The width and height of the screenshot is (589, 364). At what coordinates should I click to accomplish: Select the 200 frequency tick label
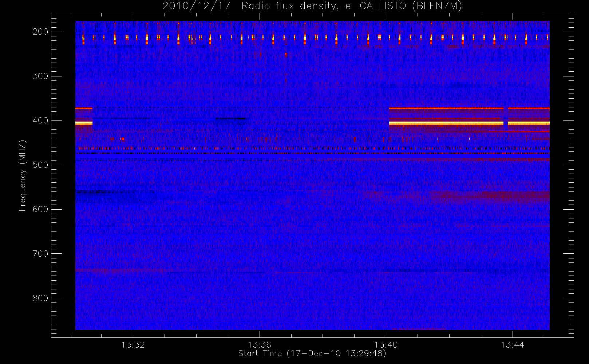click(x=40, y=32)
